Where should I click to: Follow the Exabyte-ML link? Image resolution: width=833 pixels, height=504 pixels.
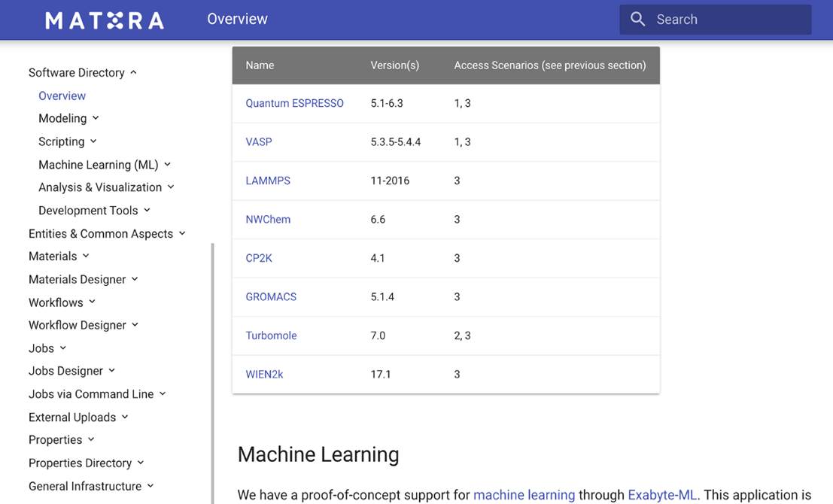tap(662, 495)
